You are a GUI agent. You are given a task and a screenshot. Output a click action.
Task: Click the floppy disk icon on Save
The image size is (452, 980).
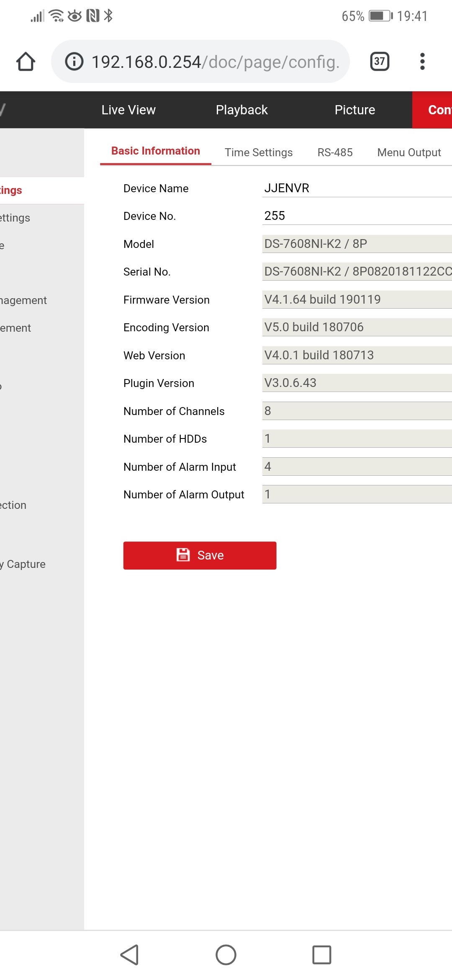pos(183,555)
